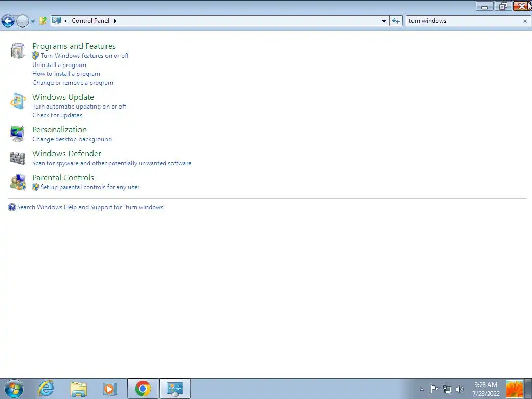This screenshot has width=532, height=399.
Task: Click shield icon beside Set up parental controls
Action: (x=35, y=187)
